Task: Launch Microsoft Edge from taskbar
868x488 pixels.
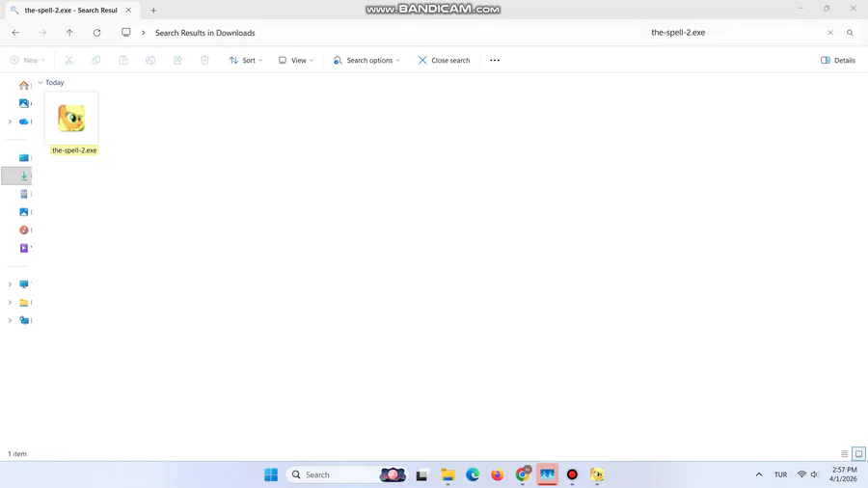Action: point(473,474)
